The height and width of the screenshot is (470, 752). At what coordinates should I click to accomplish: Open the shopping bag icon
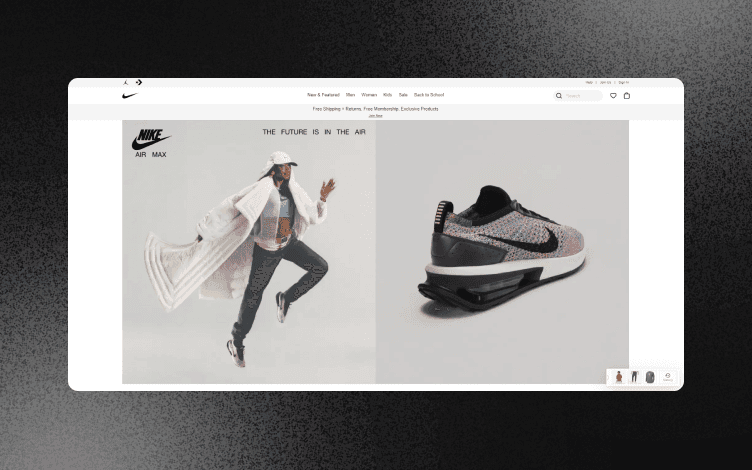[626, 96]
